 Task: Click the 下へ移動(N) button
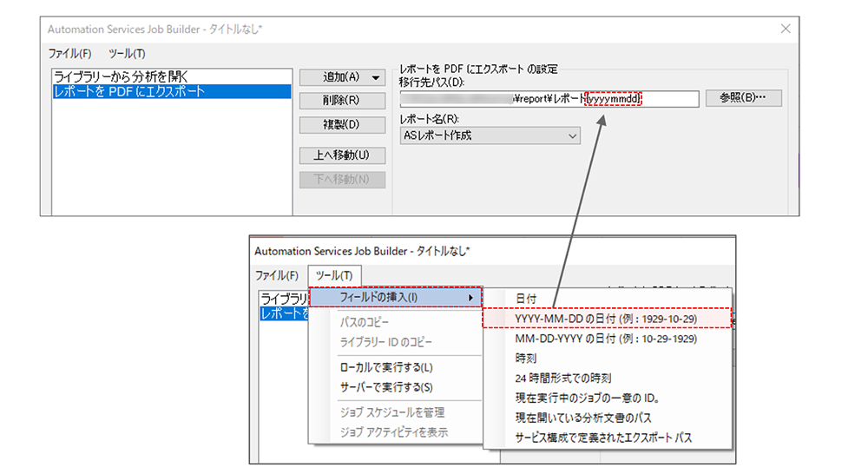pos(342,180)
